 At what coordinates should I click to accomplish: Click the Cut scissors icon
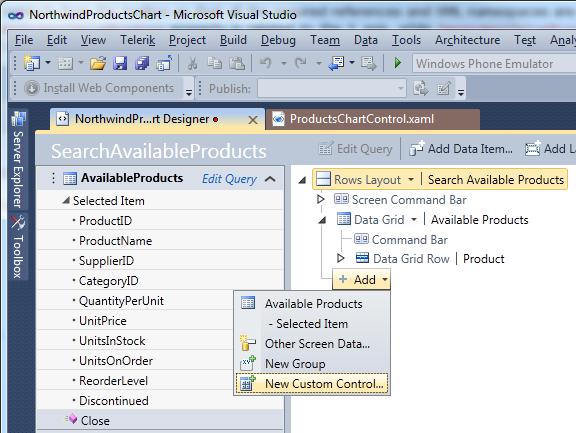coord(192,64)
